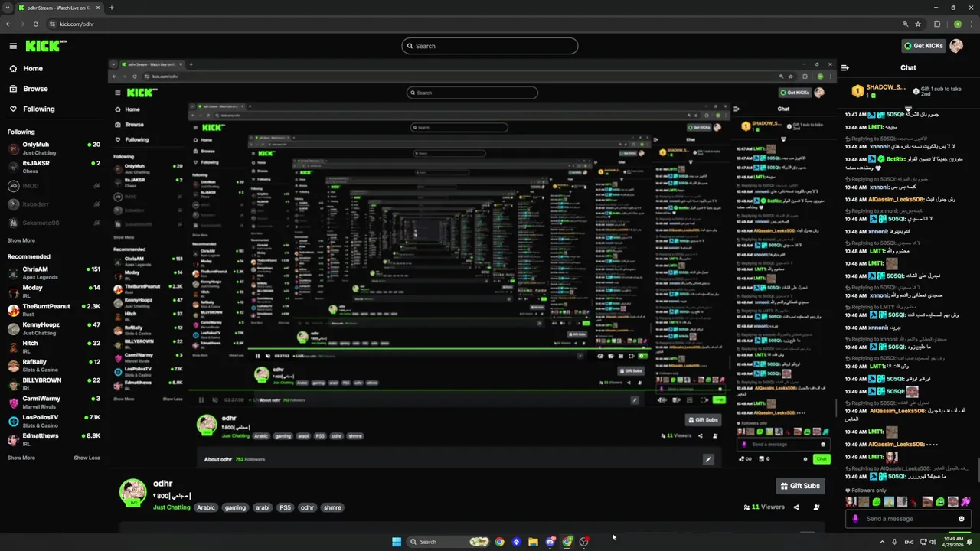Image resolution: width=980 pixels, height=551 pixels.
Task: Open Windows Start menu
Action: 397,542
